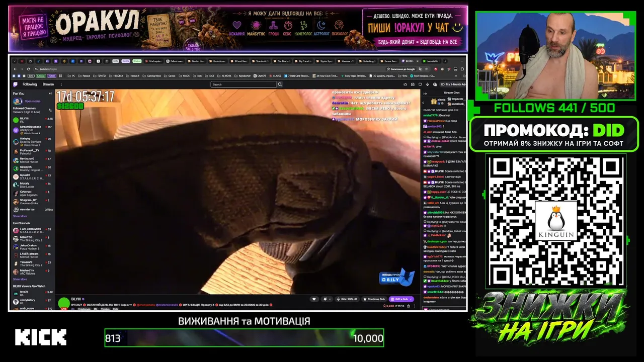Expand the MODS bookmarks folder
Viewport: 644px width, 362px height.
[184, 76]
